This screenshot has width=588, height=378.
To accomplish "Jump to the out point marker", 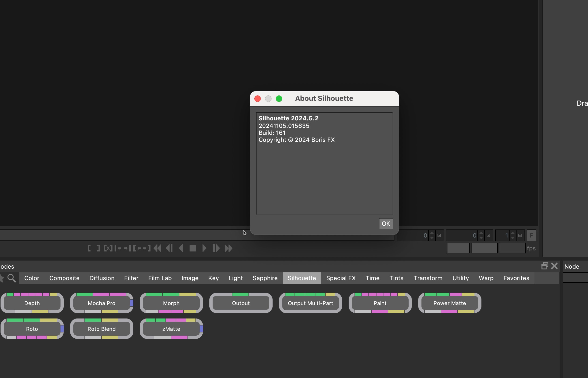I will pyautogui.click(x=127, y=248).
